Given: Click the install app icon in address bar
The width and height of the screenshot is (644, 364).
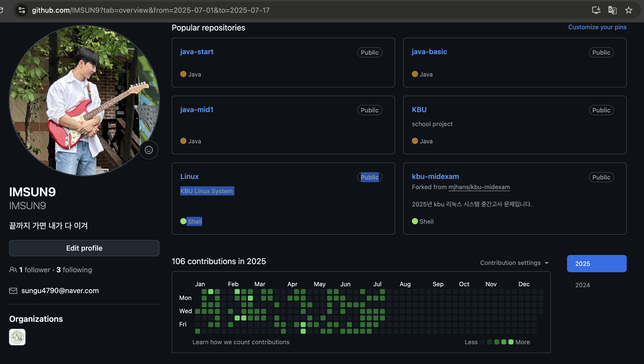Looking at the screenshot, I should tap(596, 10).
